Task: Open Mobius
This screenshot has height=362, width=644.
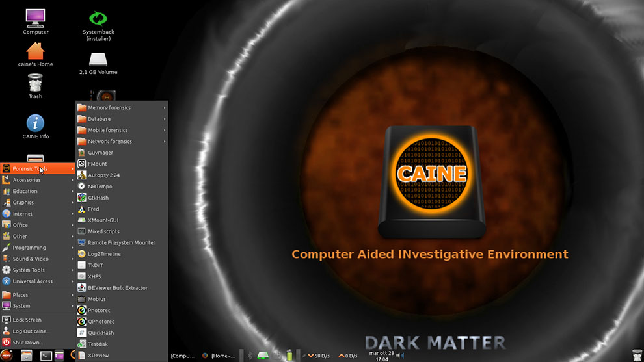Action: (x=122, y=299)
